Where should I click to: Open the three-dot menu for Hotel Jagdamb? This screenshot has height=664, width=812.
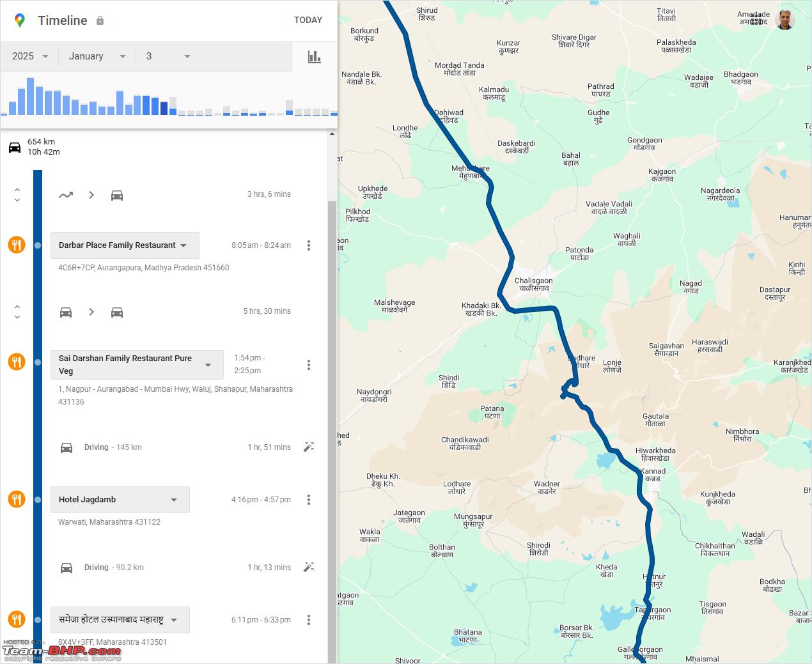tap(309, 500)
